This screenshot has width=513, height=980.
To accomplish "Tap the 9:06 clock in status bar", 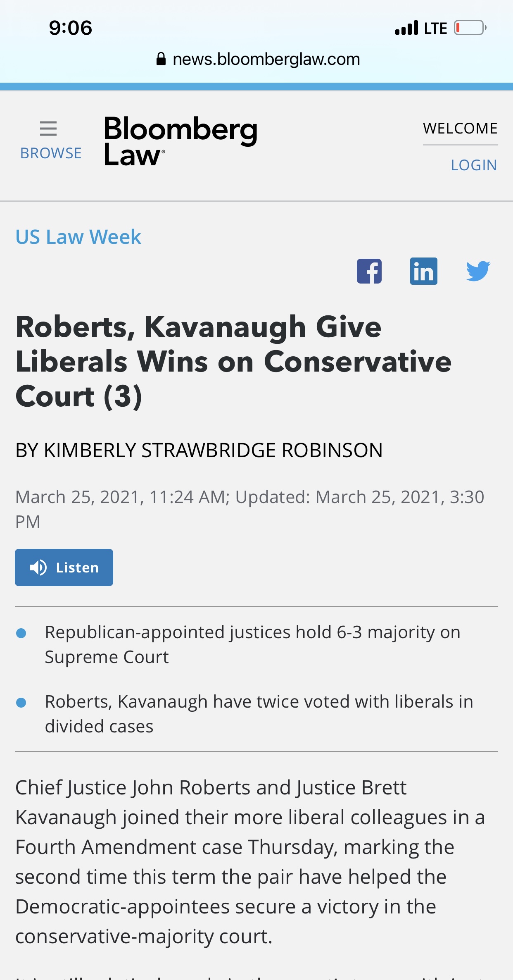I will pos(71,28).
